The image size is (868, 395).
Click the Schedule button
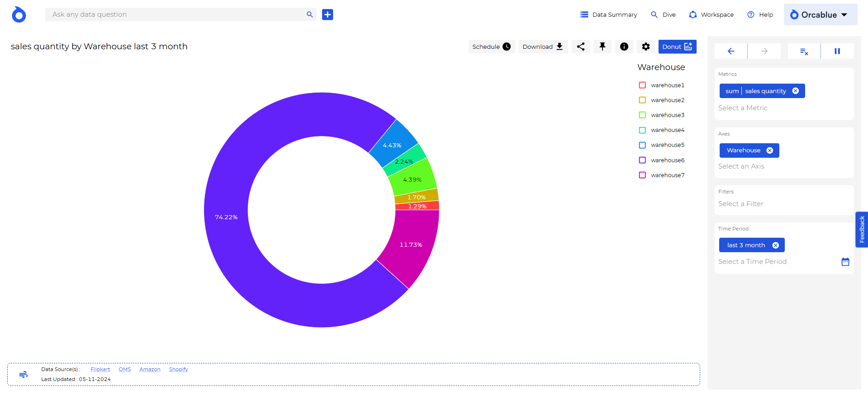492,47
